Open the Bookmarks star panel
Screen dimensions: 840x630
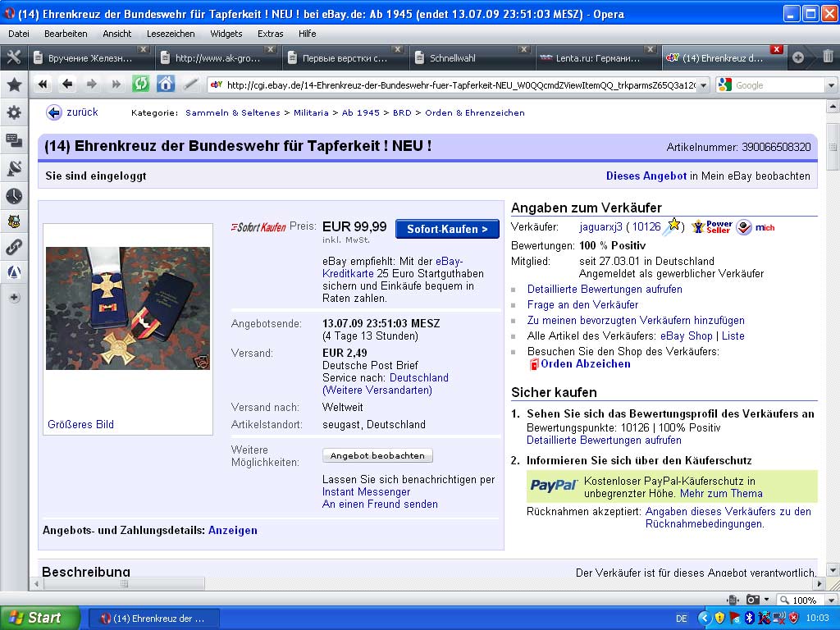tap(14, 84)
